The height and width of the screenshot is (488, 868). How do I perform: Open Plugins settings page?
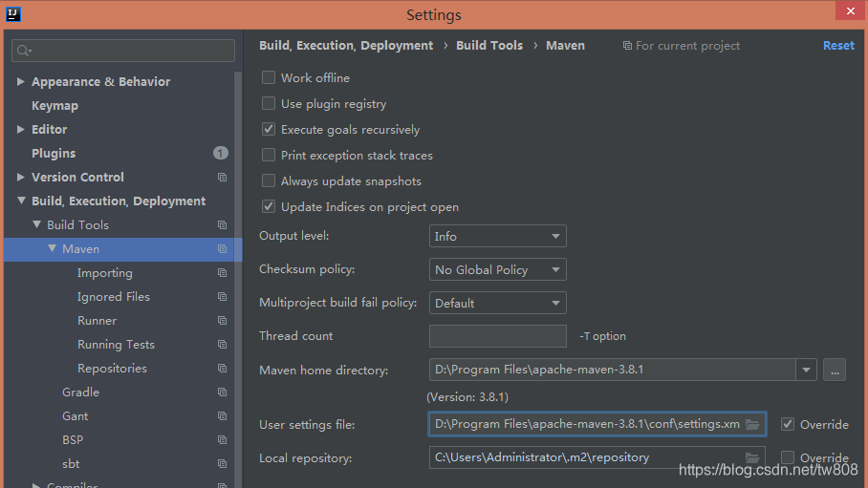pyautogui.click(x=54, y=153)
